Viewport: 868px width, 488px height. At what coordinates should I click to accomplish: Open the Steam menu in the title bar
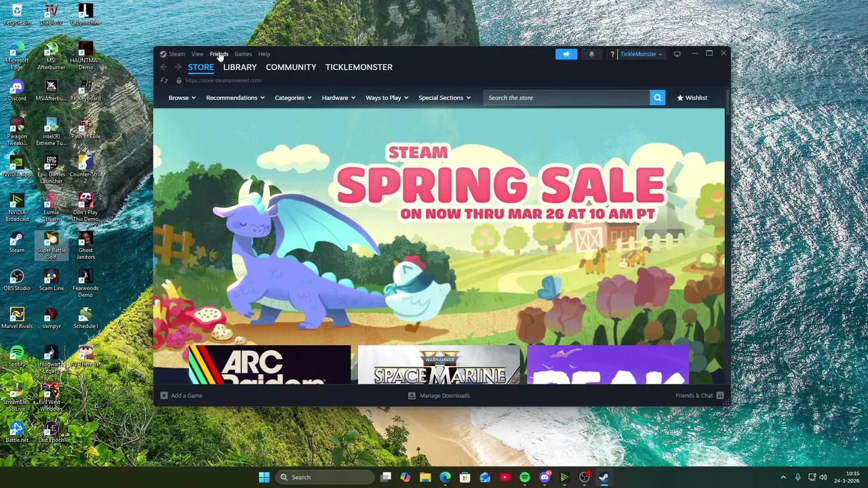(x=176, y=54)
